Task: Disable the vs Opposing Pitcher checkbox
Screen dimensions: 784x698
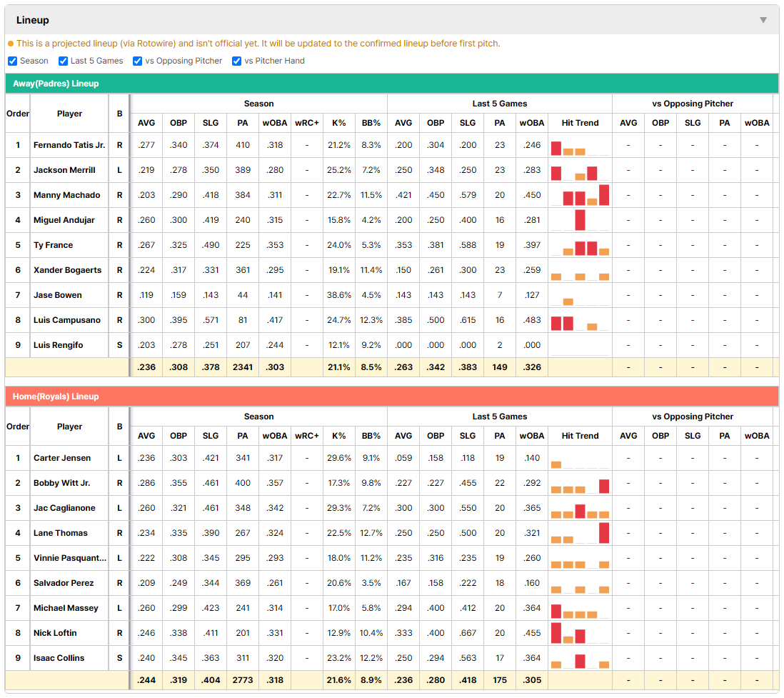Action: pos(138,61)
